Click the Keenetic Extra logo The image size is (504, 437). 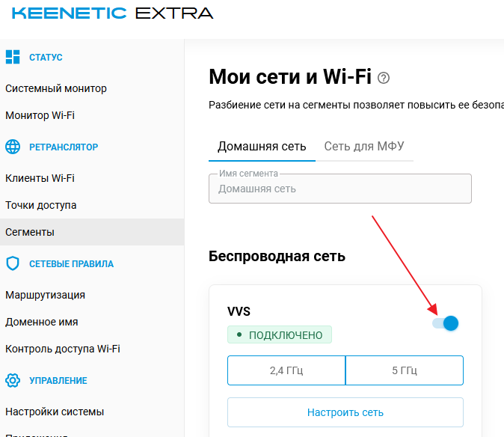pos(112,13)
